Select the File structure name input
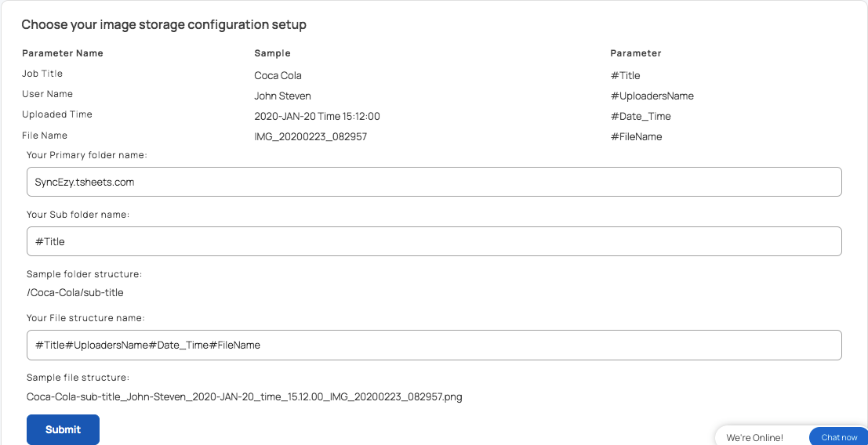Image resolution: width=868 pixels, height=445 pixels. pos(434,345)
